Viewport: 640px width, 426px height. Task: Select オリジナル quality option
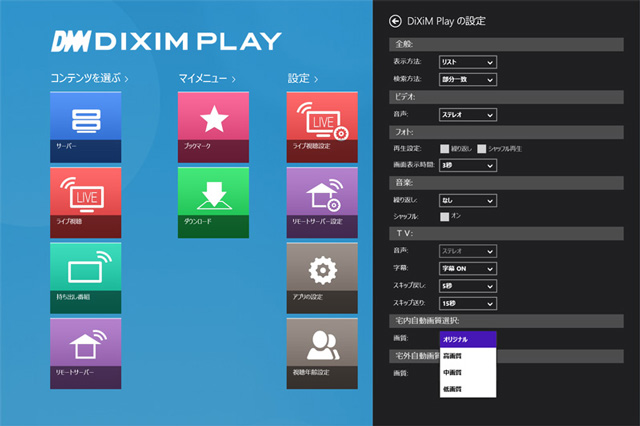468,339
